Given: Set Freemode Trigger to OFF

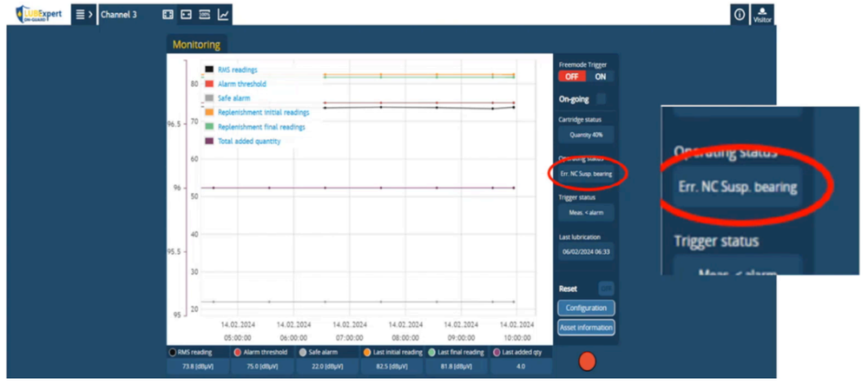Looking at the screenshot, I should (x=572, y=77).
